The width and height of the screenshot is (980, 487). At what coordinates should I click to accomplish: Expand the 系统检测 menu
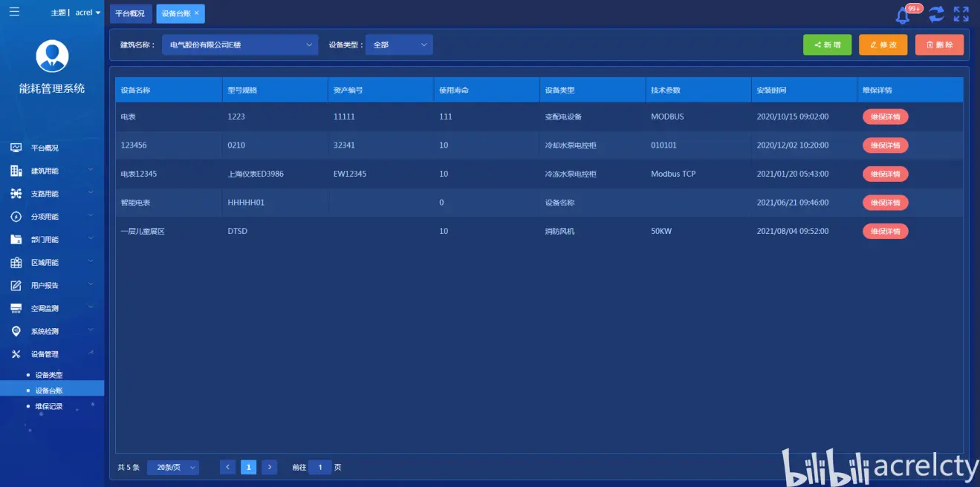click(91, 330)
